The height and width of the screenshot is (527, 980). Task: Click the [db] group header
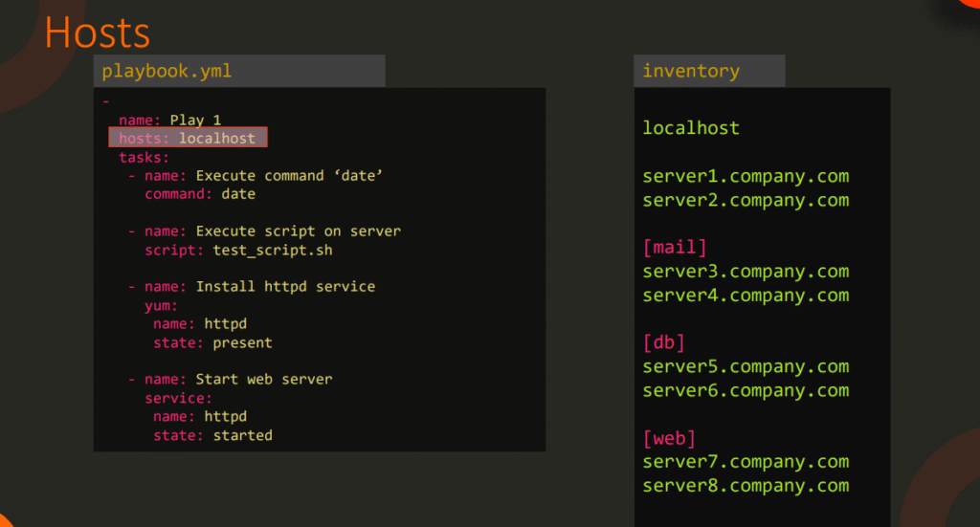tap(664, 342)
